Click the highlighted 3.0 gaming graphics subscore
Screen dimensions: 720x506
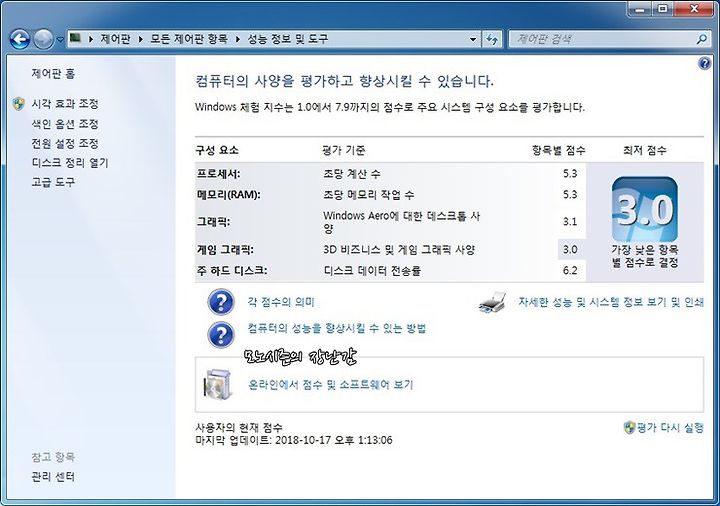(x=570, y=249)
